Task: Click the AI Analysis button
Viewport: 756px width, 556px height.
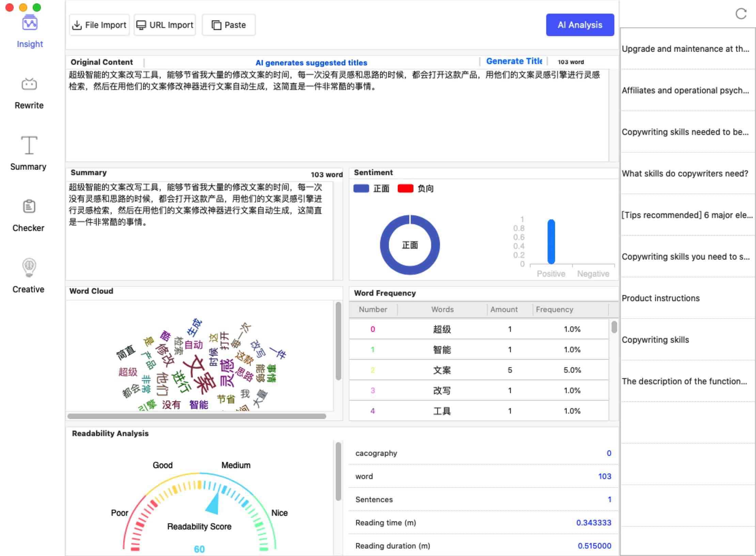Action: (579, 25)
